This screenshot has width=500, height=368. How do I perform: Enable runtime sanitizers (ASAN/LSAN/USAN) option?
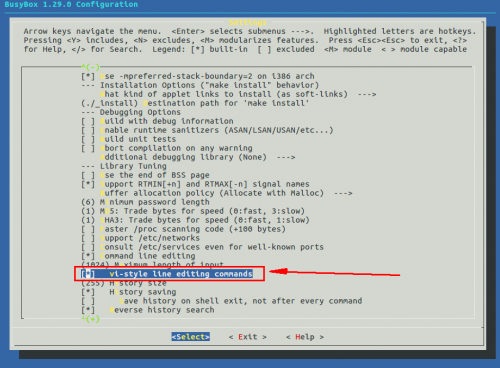[207, 130]
